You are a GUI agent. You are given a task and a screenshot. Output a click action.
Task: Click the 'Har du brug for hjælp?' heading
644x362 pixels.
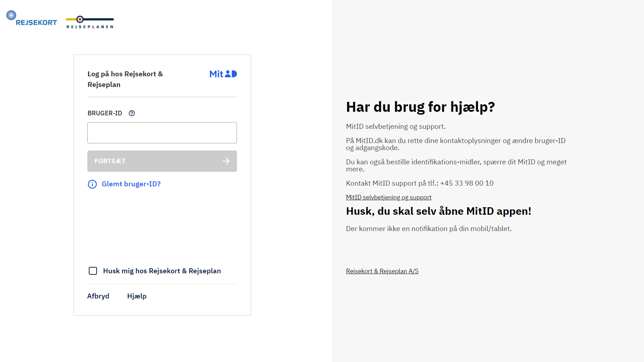420,107
